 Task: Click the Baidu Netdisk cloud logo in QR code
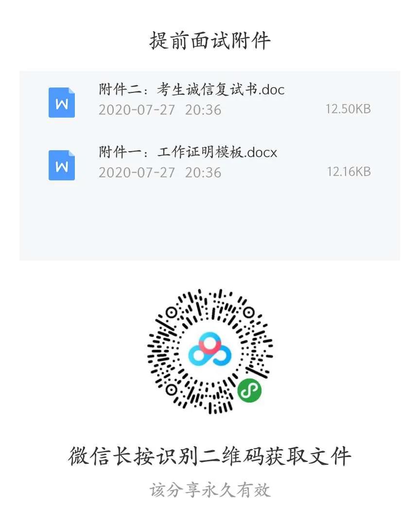click(210, 350)
